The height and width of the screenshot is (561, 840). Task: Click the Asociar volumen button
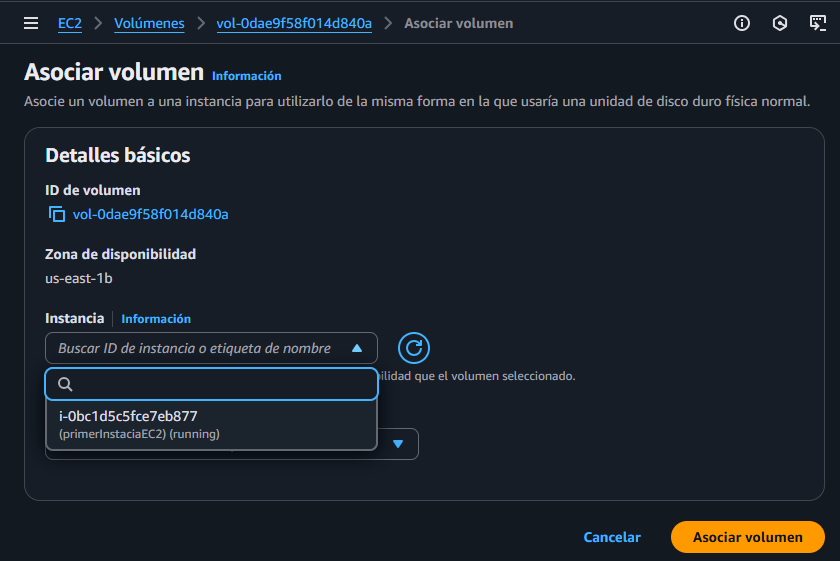(747, 537)
